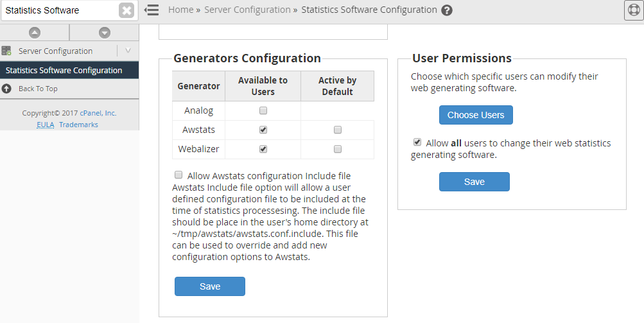
Task: Click the Generators Configuration heading
Action: [247, 58]
